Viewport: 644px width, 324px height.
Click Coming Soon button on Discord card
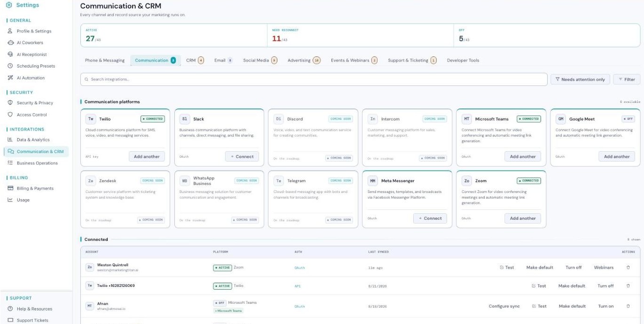pyautogui.click(x=339, y=158)
